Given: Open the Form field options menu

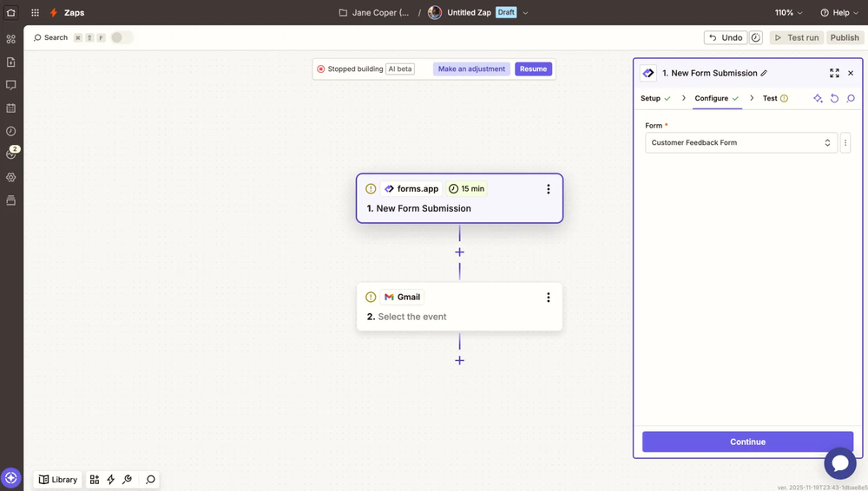Looking at the screenshot, I should tap(845, 143).
